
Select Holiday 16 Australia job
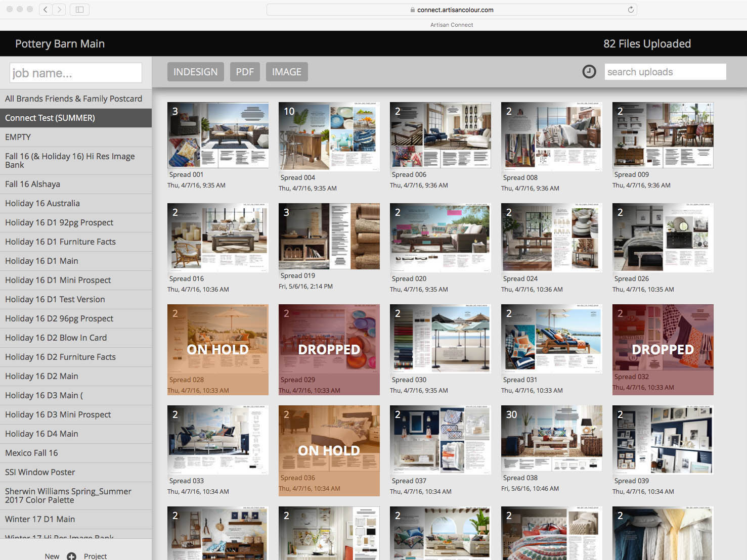[x=76, y=203]
